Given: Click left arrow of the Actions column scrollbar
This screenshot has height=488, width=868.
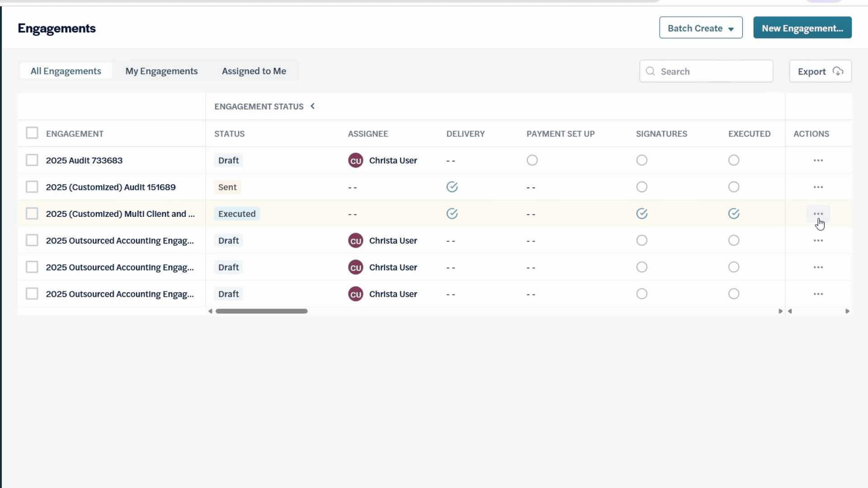Looking at the screenshot, I should tap(790, 311).
